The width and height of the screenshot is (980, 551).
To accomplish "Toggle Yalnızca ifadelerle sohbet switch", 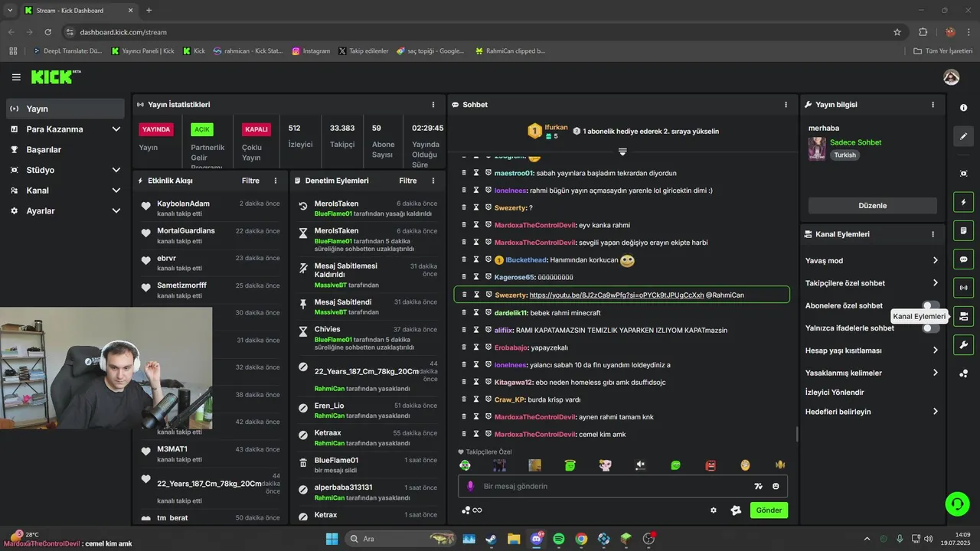I will pos(930,328).
